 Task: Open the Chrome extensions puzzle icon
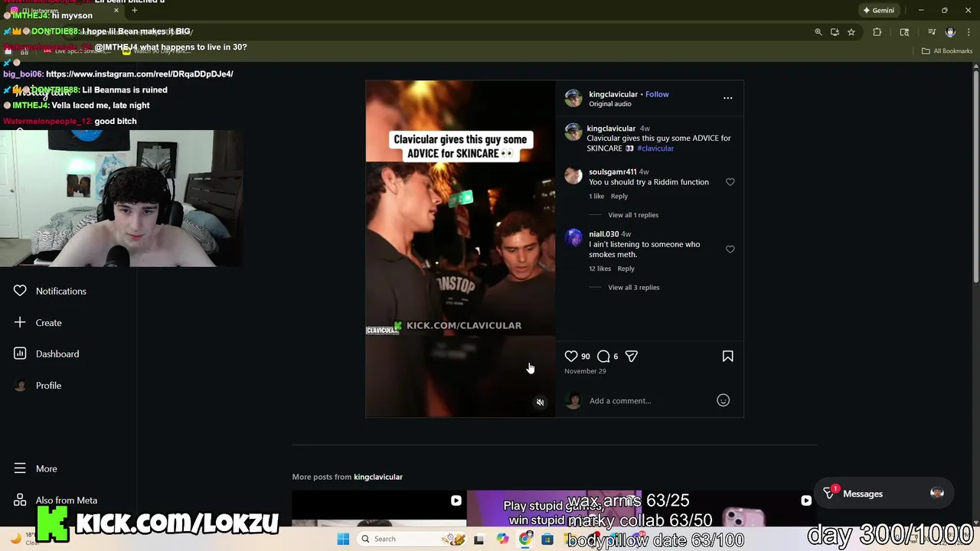877,32
